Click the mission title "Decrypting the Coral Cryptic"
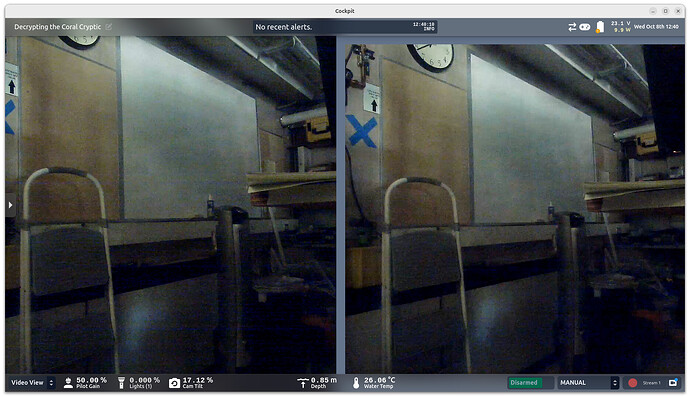The image size is (690, 397). (x=57, y=27)
